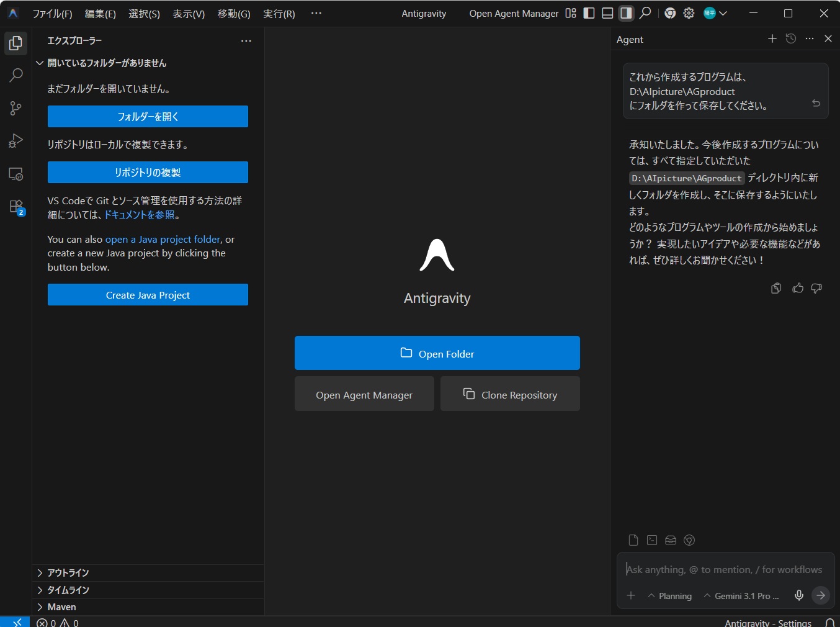840x627 pixels.
Task: Open the Gemini 3.1 Pro model dropdown
Action: pyautogui.click(x=741, y=596)
